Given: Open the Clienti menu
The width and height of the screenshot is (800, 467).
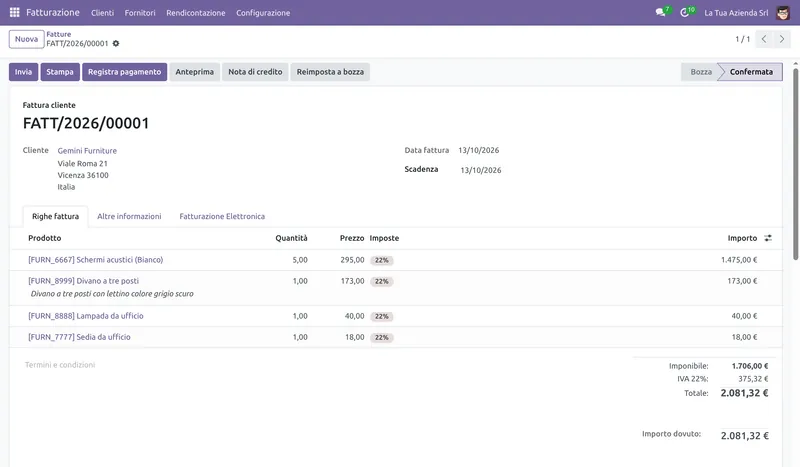Looking at the screenshot, I should pos(103,13).
